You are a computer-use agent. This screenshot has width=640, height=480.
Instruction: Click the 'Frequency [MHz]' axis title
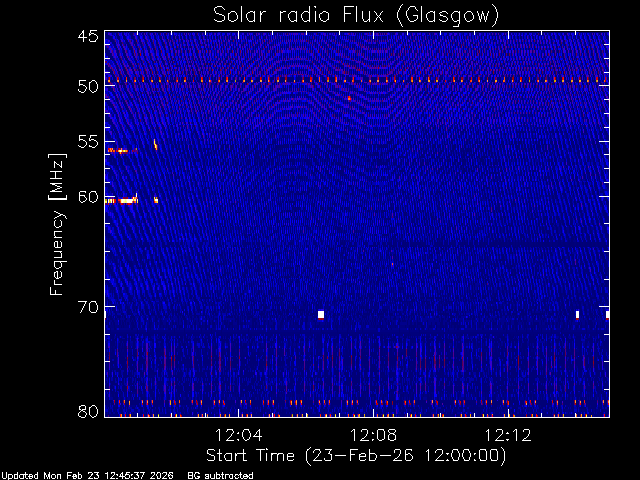[x=57, y=224]
